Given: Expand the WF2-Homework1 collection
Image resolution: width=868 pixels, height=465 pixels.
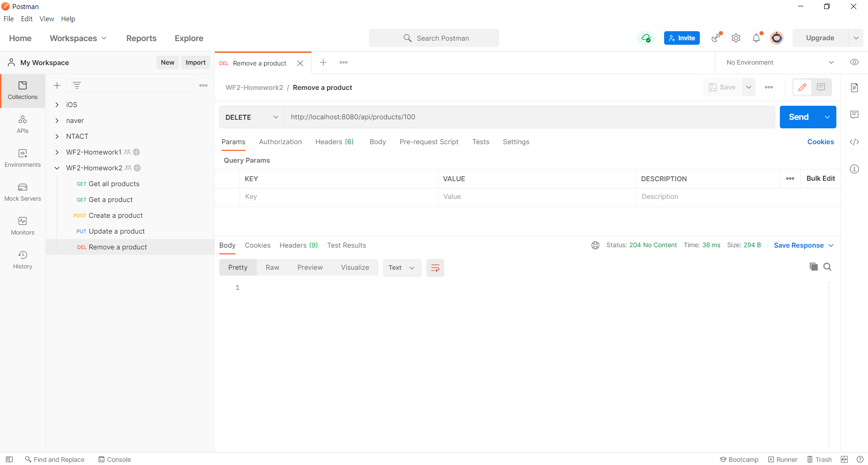Looking at the screenshot, I should pyautogui.click(x=57, y=152).
